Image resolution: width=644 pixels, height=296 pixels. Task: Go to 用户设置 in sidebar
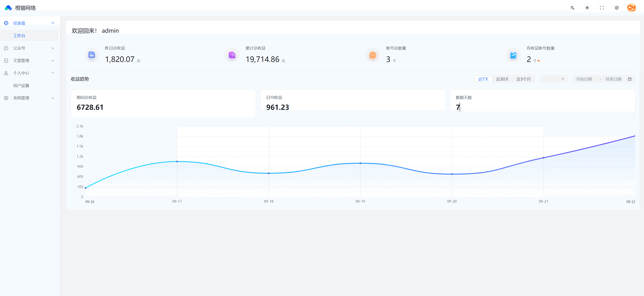[x=21, y=86]
